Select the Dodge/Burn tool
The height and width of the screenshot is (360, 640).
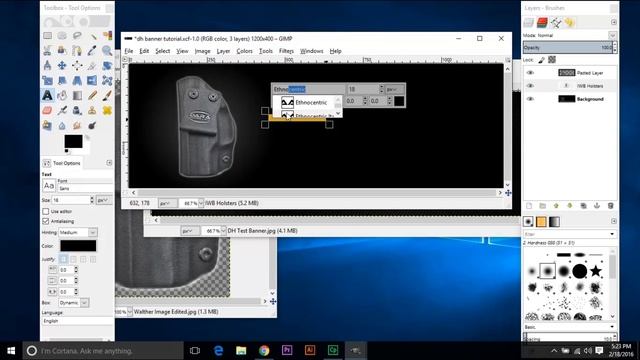(x=92, y=125)
